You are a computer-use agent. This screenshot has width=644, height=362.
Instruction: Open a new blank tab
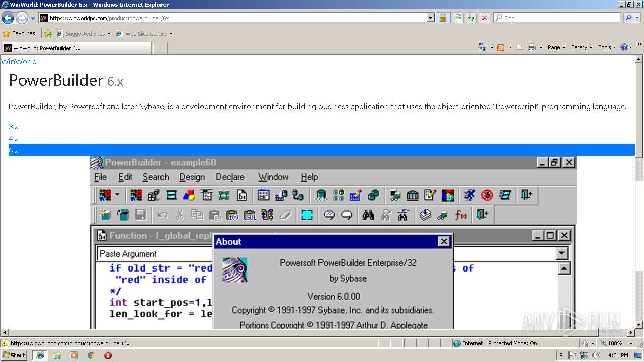(x=160, y=48)
